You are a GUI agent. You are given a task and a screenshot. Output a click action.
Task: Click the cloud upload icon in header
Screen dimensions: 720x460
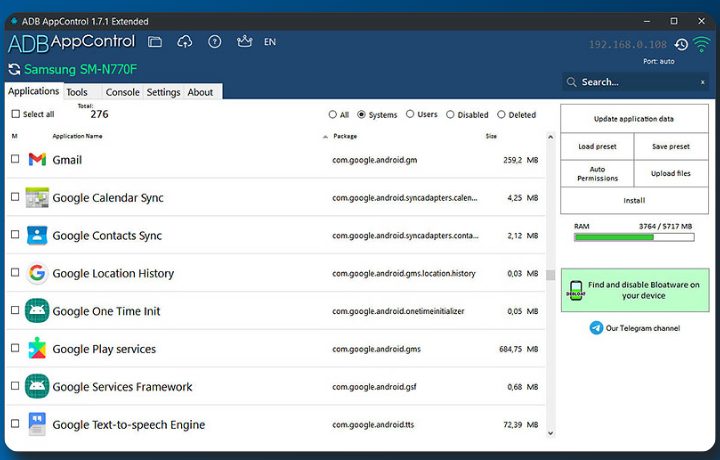coord(184,42)
